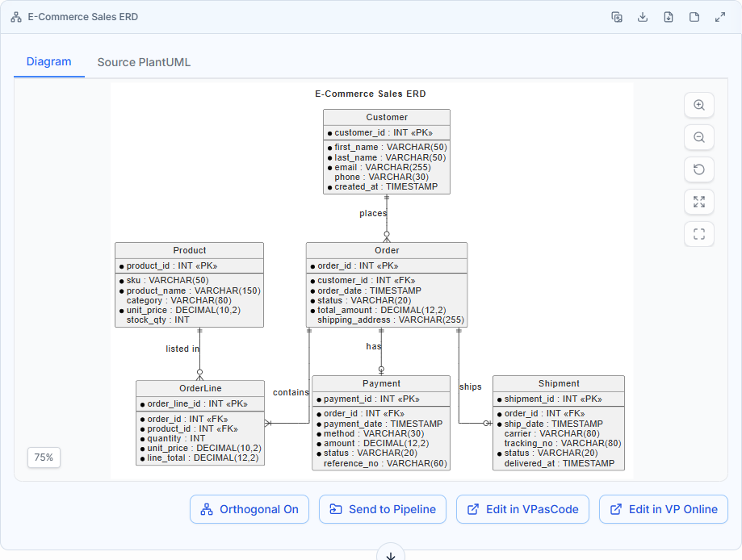Image resolution: width=742 pixels, height=560 pixels.
Task: Click 'reference_no : VARCHAR(60)' attribute
Action: pos(385,463)
